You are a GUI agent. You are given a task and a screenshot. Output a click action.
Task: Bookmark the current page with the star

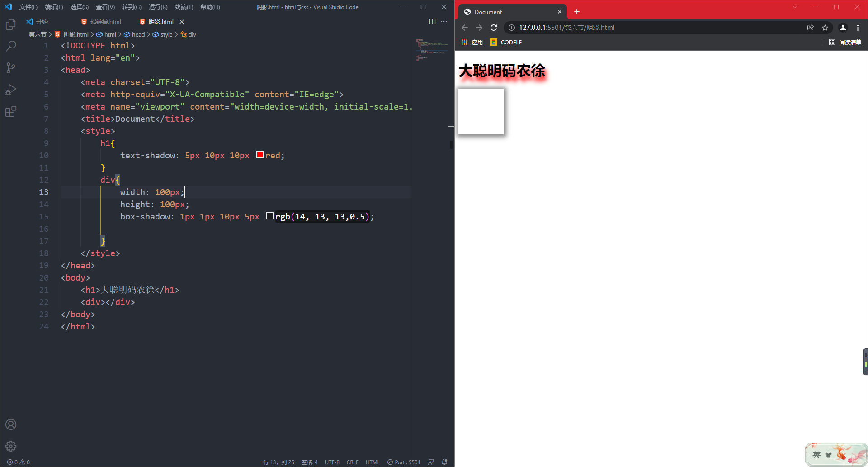826,27
